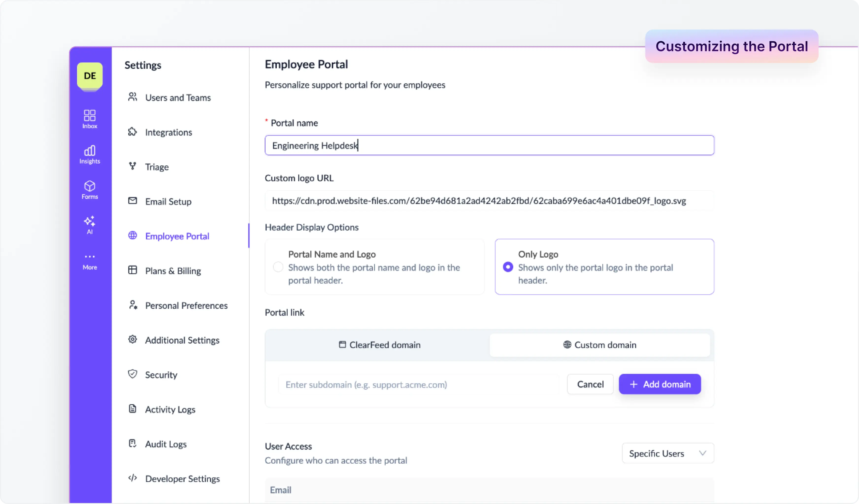Open Developer Settings page

[x=182, y=479]
